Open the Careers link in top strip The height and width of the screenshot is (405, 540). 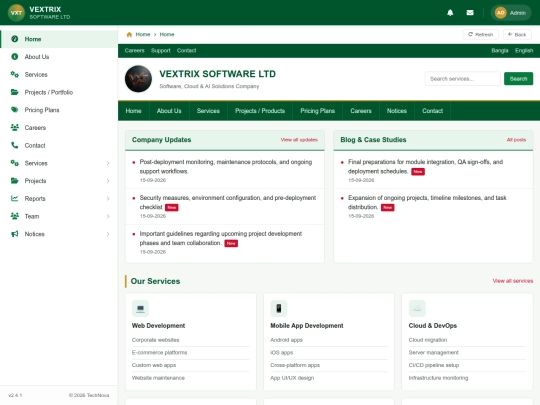pyautogui.click(x=134, y=51)
